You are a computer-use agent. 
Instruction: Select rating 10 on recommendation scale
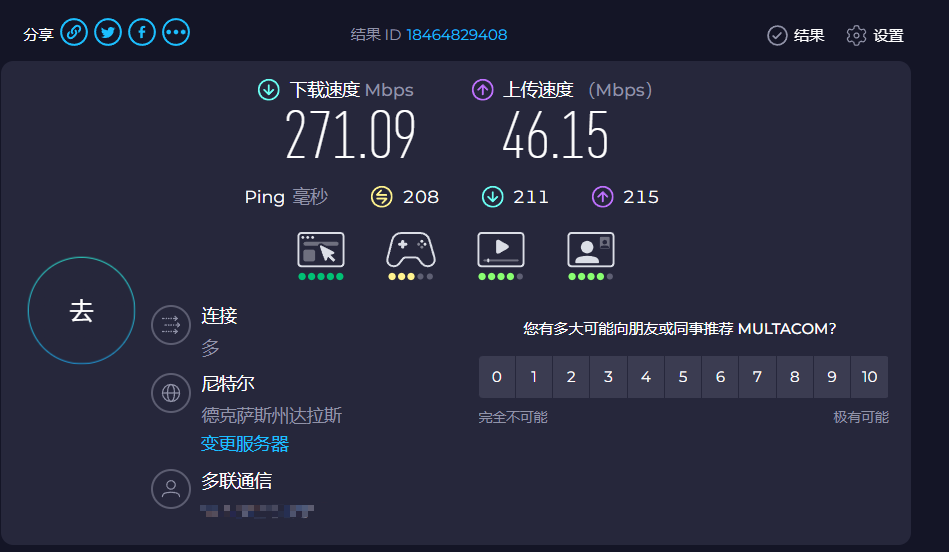click(869, 377)
